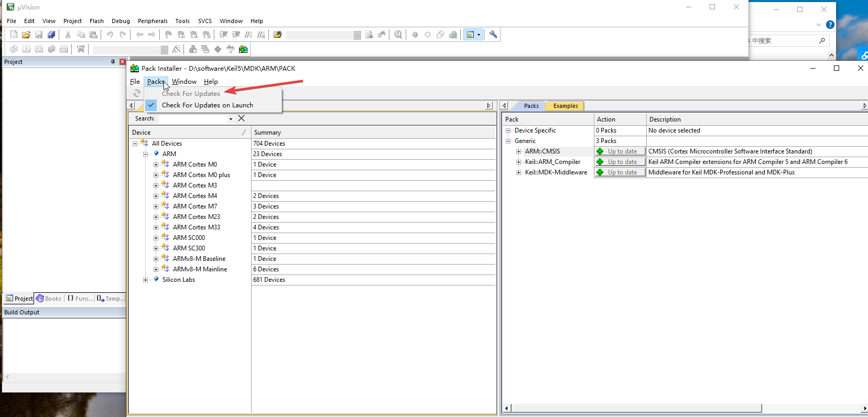The height and width of the screenshot is (417, 868).
Task: Open the Help menu in Pack Installer
Action: 211,82
